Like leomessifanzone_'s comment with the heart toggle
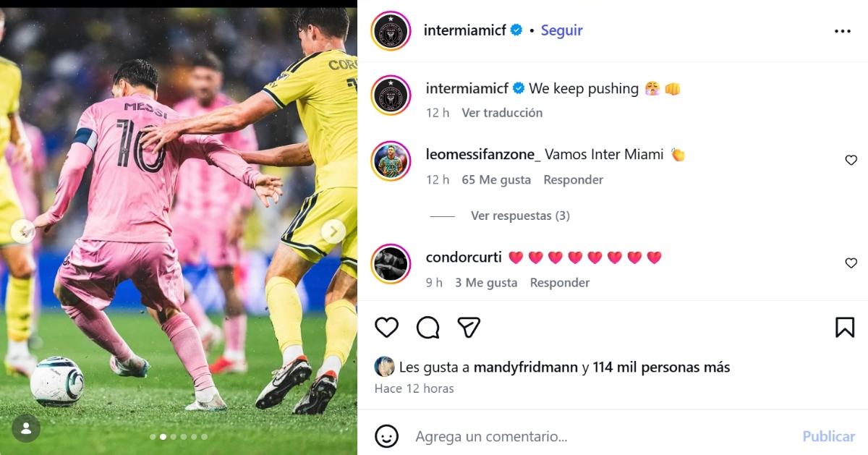 pyautogui.click(x=851, y=160)
